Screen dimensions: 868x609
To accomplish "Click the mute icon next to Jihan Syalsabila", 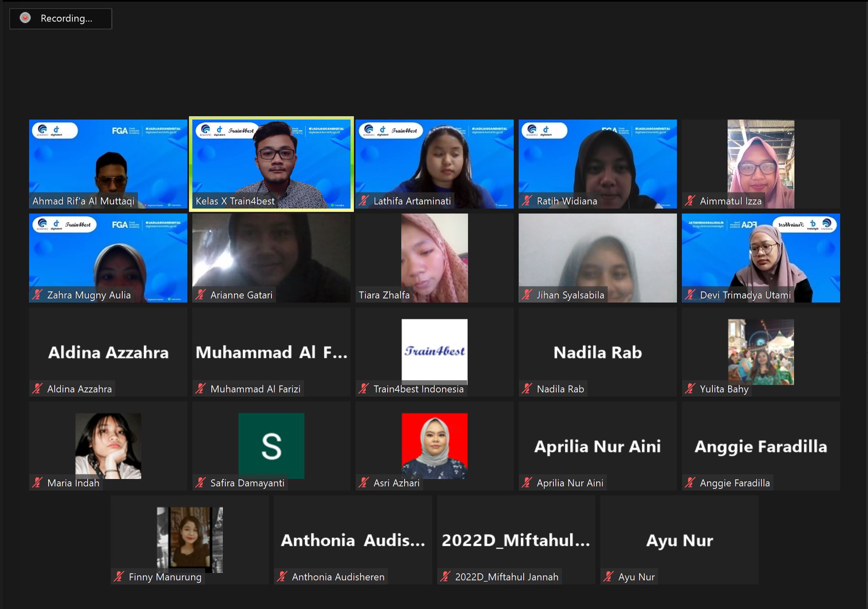I will [x=527, y=295].
